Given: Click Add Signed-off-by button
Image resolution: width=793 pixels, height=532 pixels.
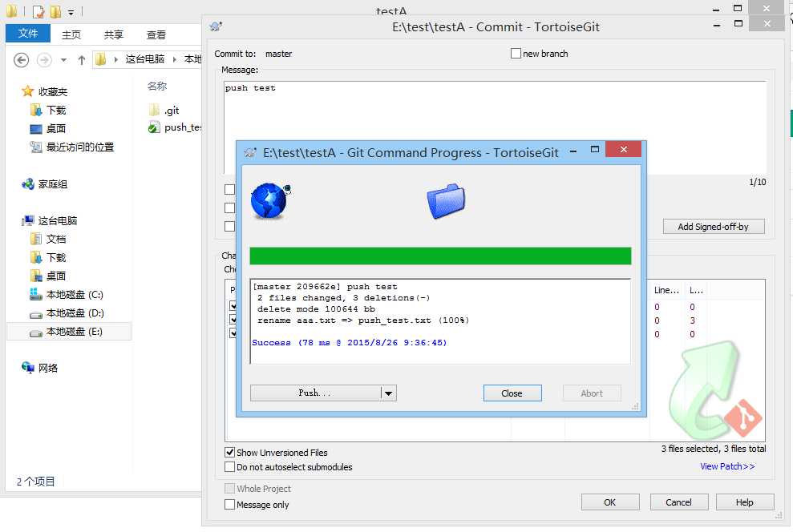Looking at the screenshot, I should coord(713,226).
